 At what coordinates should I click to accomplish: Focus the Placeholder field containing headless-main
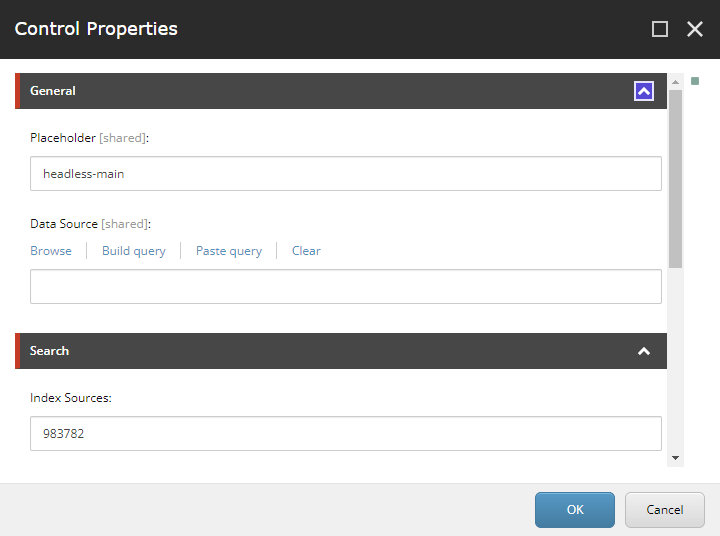coord(346,173)
